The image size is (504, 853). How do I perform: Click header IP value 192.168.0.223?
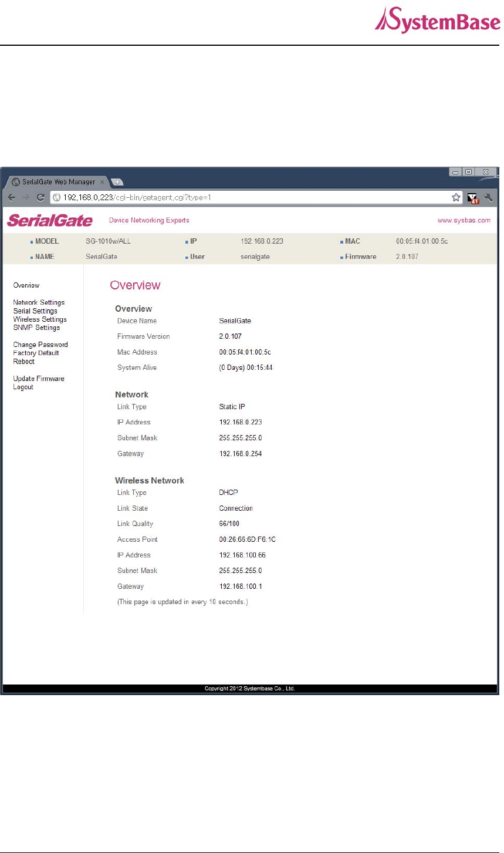click(x=262, y=241)
